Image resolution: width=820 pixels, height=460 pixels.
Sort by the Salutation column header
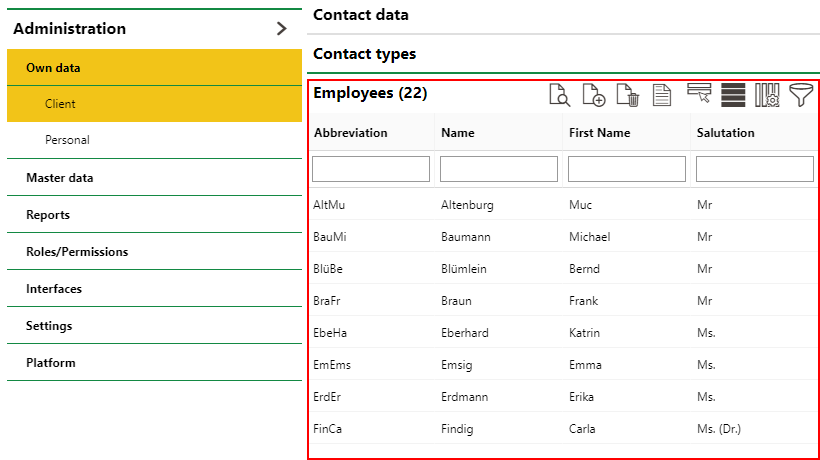725,133
